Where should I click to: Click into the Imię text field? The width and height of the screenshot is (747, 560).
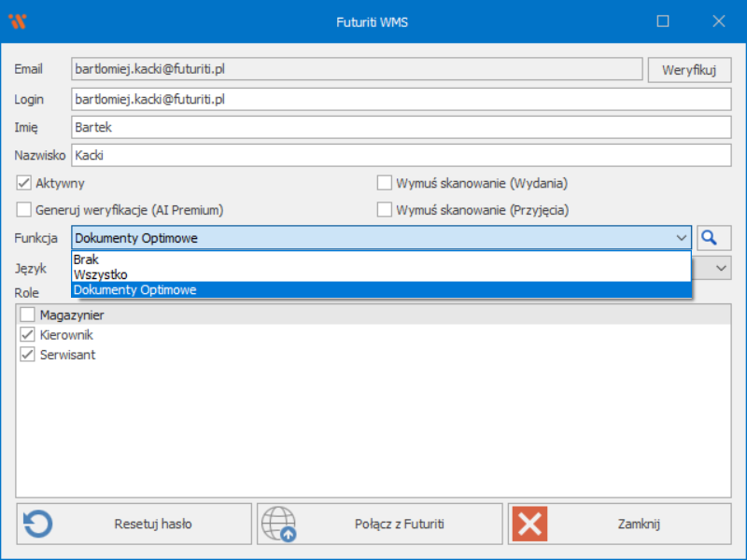[x=400, y=128]
